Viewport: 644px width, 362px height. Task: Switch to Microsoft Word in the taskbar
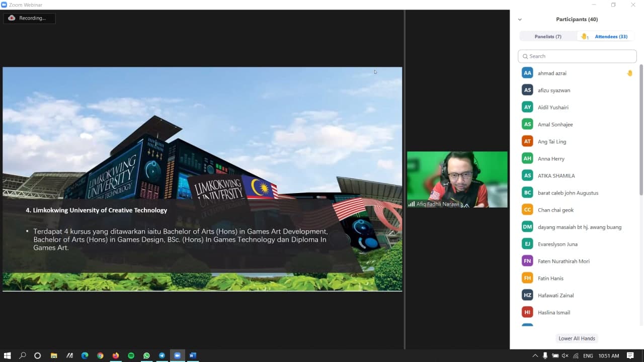click(x=193, y=355)
